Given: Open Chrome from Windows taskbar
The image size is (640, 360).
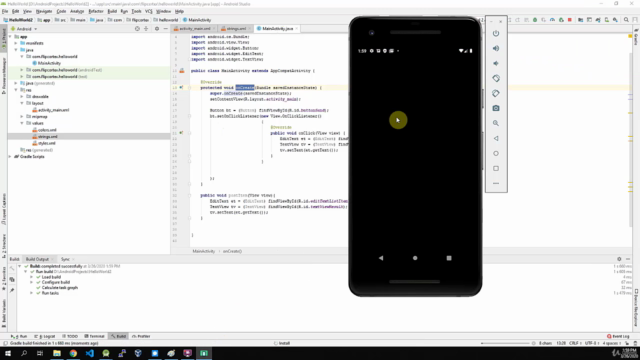Looking at the screenshot, I should [73, 353].
